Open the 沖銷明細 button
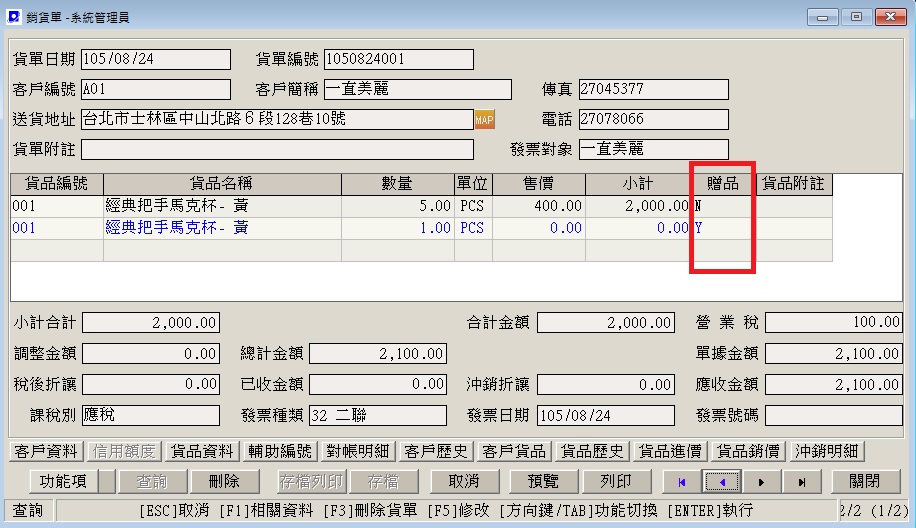The height and width of the screenshot is (528, 916). [827, 451]
